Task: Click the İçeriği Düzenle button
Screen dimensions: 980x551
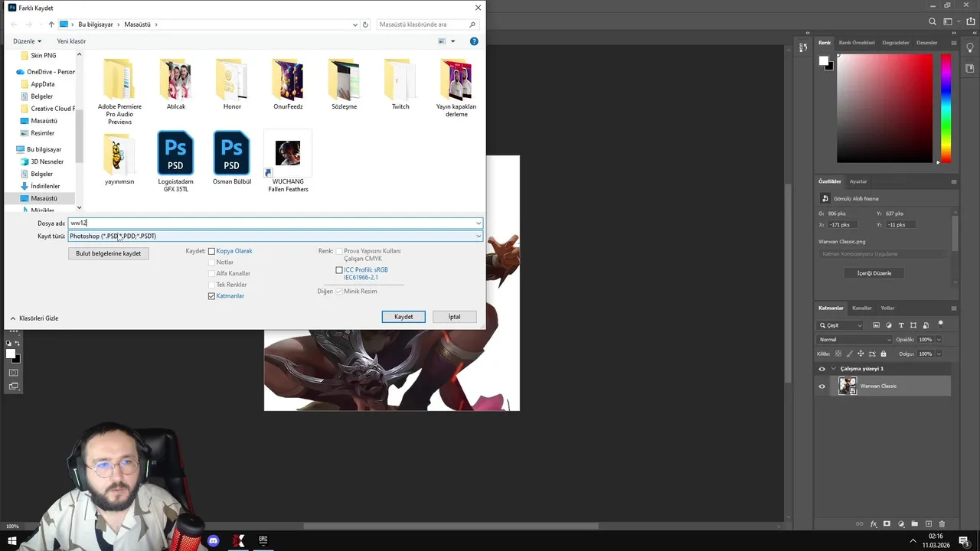Action: 874,273
